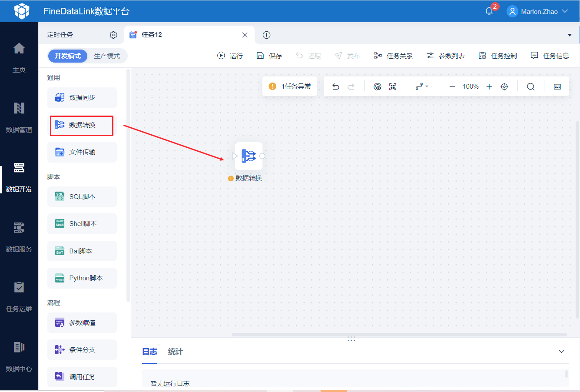Click the 暂无运行日志 message
The height and width of the screenshot is (392, 580).
pyautogui.click(x=170, y=383)
